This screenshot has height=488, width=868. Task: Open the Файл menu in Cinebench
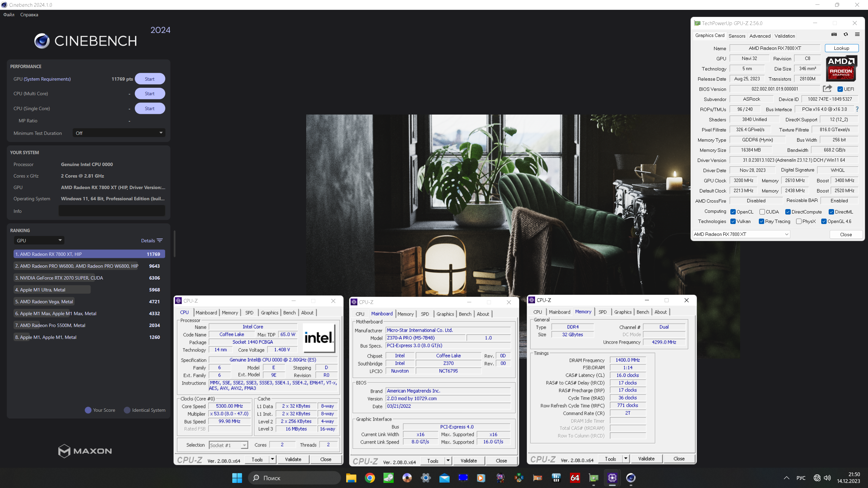click(x=9, y=15)
